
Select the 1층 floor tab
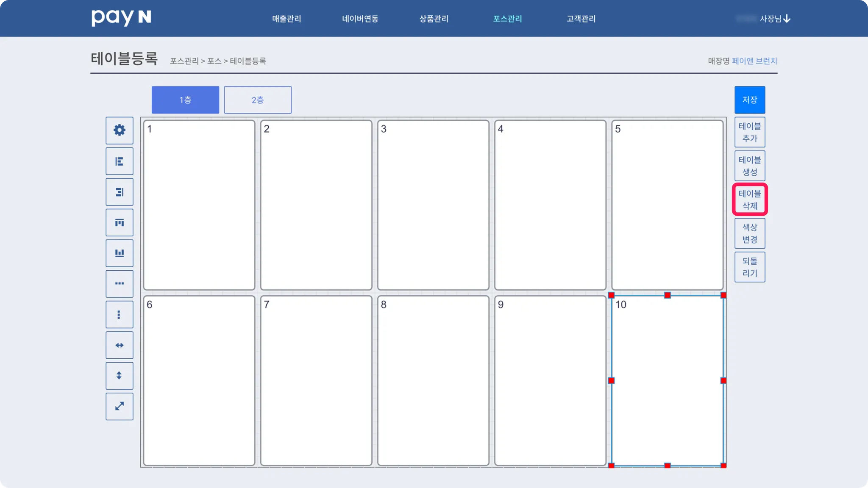point(185,100)
